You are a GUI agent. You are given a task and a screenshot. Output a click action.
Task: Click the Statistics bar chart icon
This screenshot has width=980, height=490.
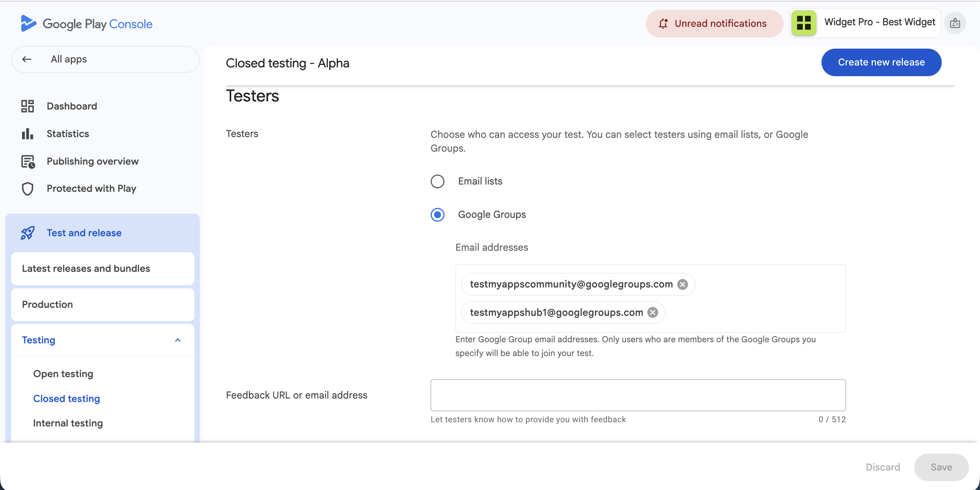pyautogui.click(x=28, y=134)
